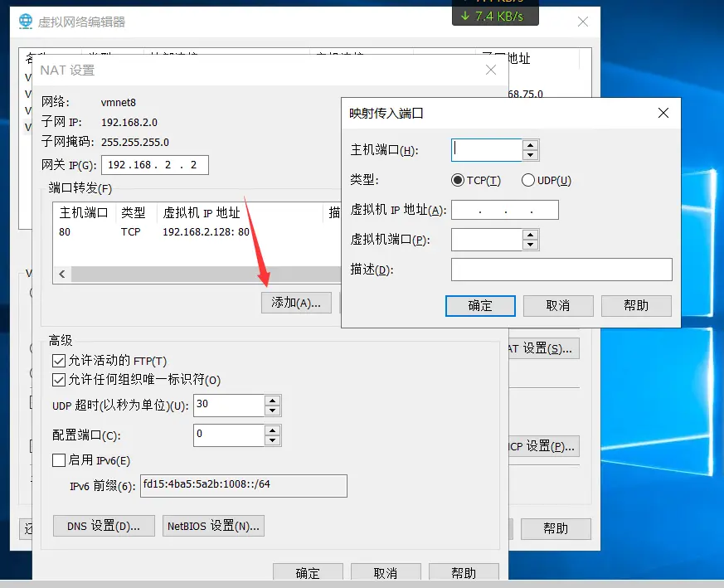Decrease UDP 超时 with down spinner
724x588 pixels.
272,411
